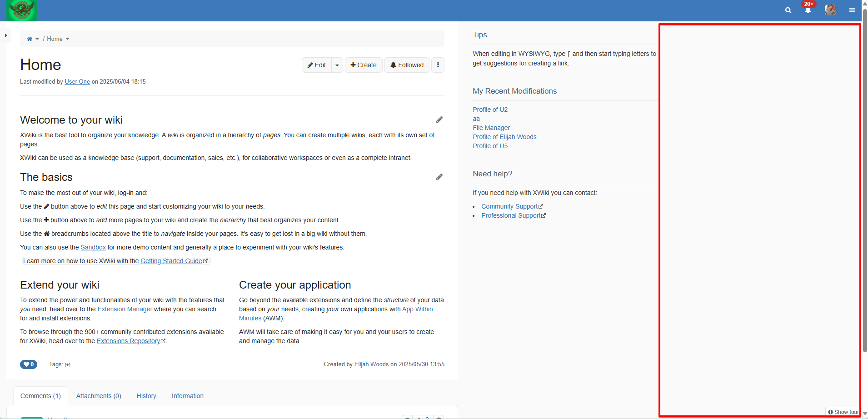The image size is (868, 419).
Task: Click the Create page button
Action: (364, 65)
